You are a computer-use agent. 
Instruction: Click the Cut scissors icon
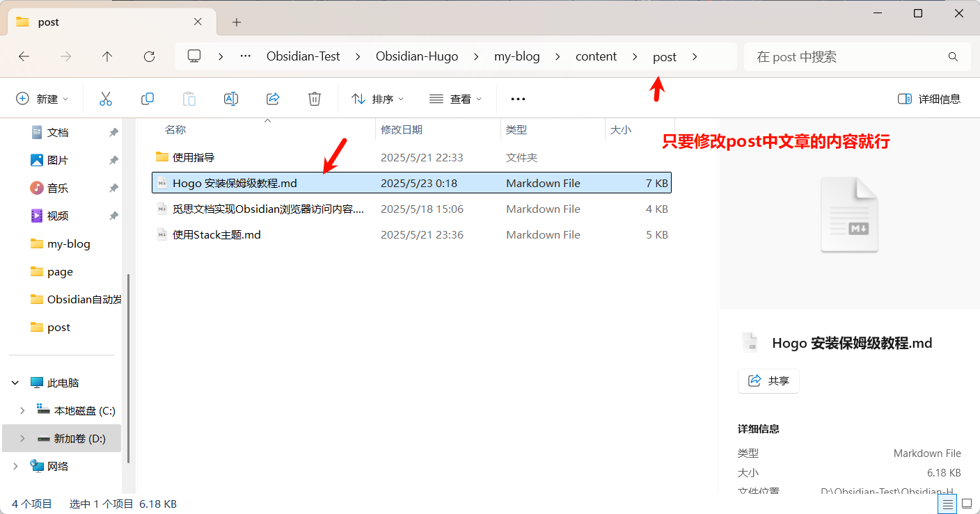point(106,99)
